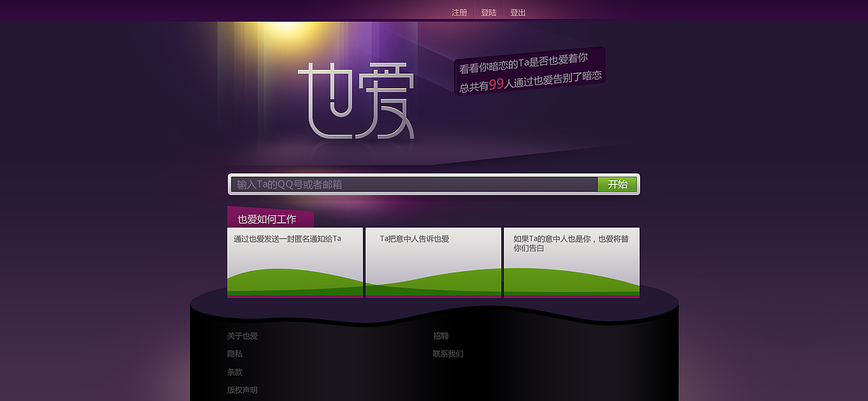The height and width of the screenshot is (401, 868).
Task: Click the 登陆 login link
Action: point(488,13)
